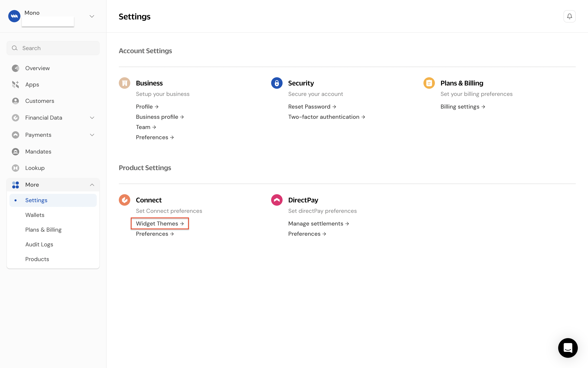The height and width of the screenshot is (368, 588).
Task: Click the search magnifier icon
Action: 15,48
